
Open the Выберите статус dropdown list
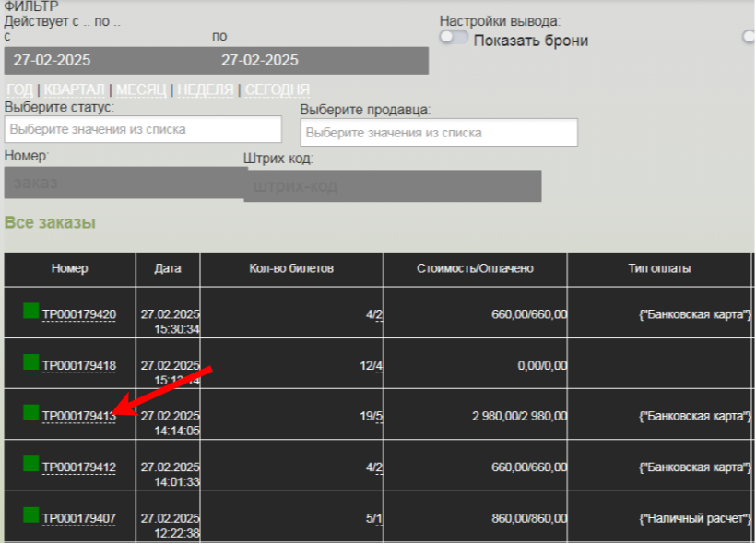tap(143, 130)
